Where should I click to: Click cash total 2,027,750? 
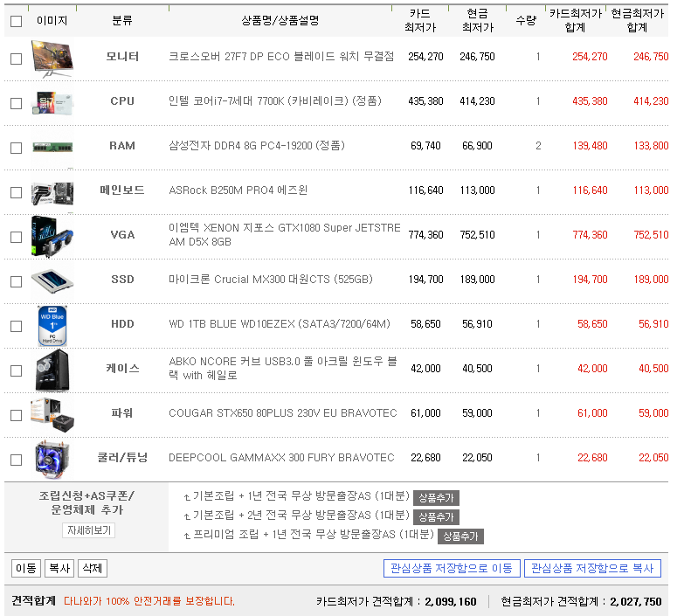tap(635, 601)
